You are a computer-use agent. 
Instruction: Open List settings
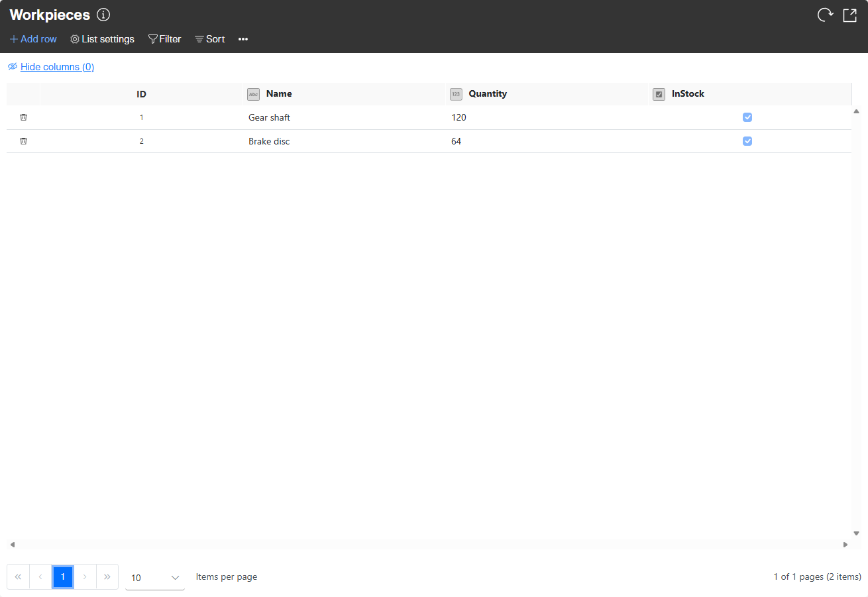102,39
